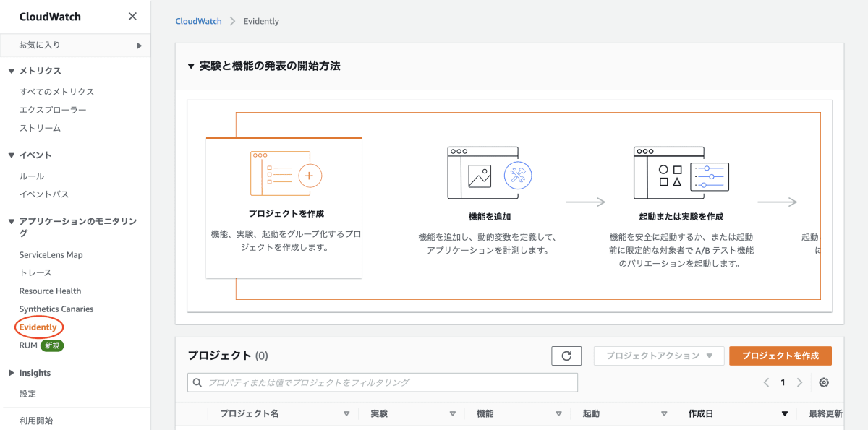Go to CloudWatch breadcrumb link
Image resolution: width=868 pixels, height=430 pixels.
click(198, 21)
